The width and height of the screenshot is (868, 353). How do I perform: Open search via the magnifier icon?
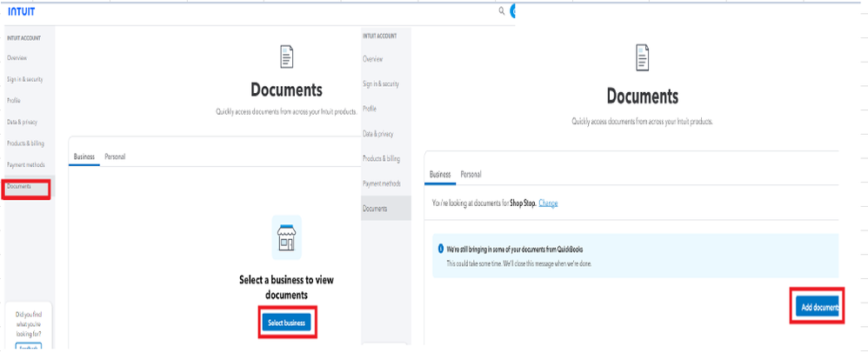pos(502,10)
